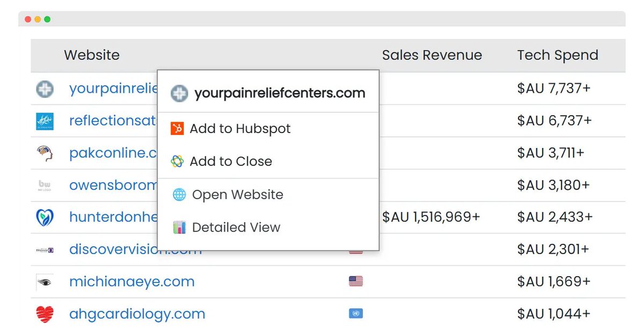Click the owensboro 'bw no logo' icon
Image resolution: width=644 pixels, height=334 pixels.
(x=45, y=185)
